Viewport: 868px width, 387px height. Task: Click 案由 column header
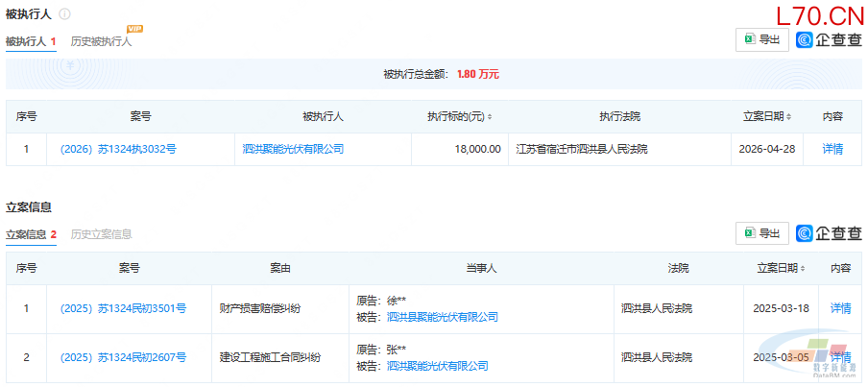pos(280,269)
